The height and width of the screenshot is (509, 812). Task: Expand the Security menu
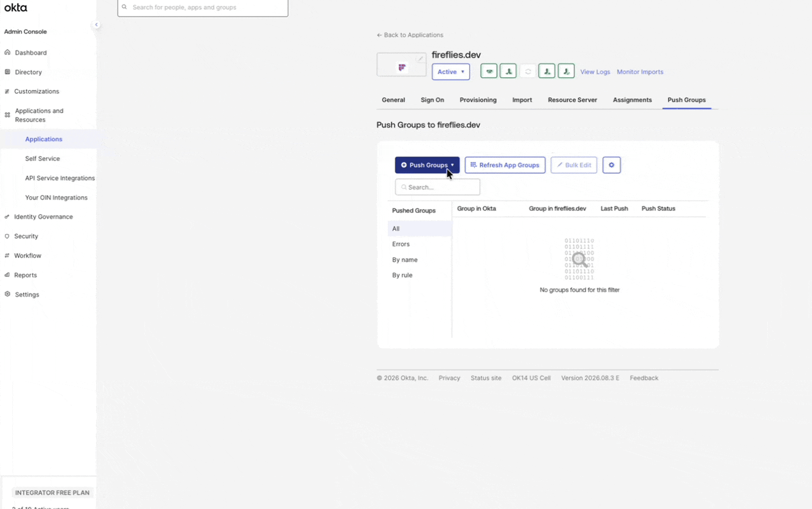pos(26,236)
